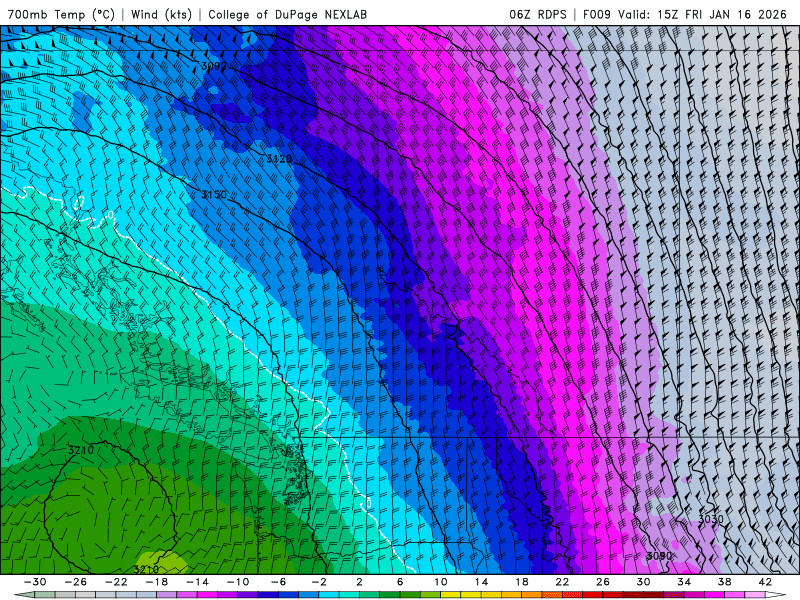Click the "F009" forecast hour label

click(x=596, y=14)
